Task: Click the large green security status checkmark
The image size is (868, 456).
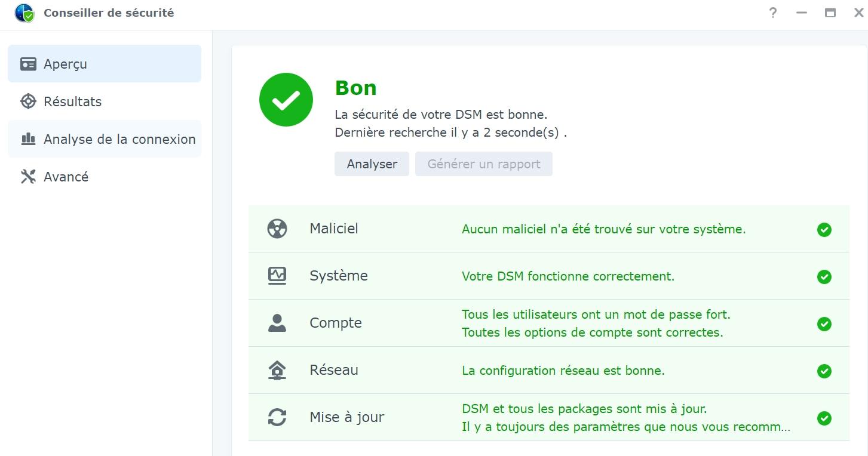Action: click(x=286, y=100)
